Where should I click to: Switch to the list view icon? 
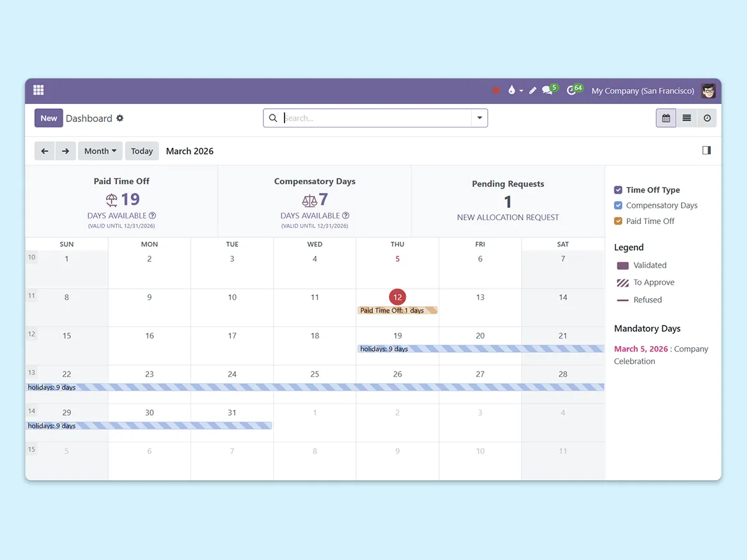click(x=687, y=118)
